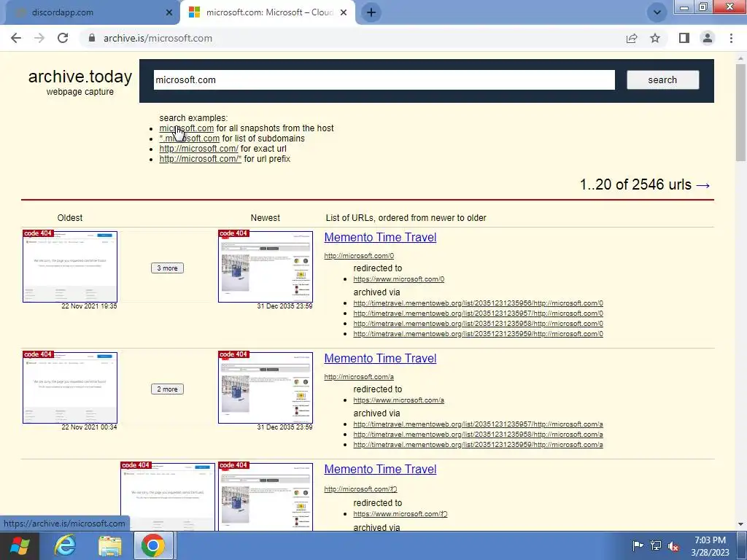This screenshot has height=560, width=747.
Task: Open timetravel link ending 20351231235958/http://microsoft.com/a
Action: (x=478, y=435)
